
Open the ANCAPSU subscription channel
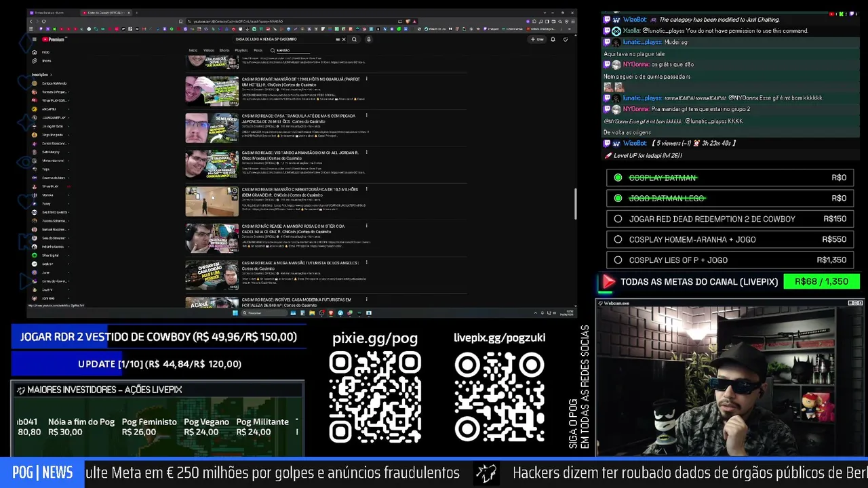[x=49, y=109]
